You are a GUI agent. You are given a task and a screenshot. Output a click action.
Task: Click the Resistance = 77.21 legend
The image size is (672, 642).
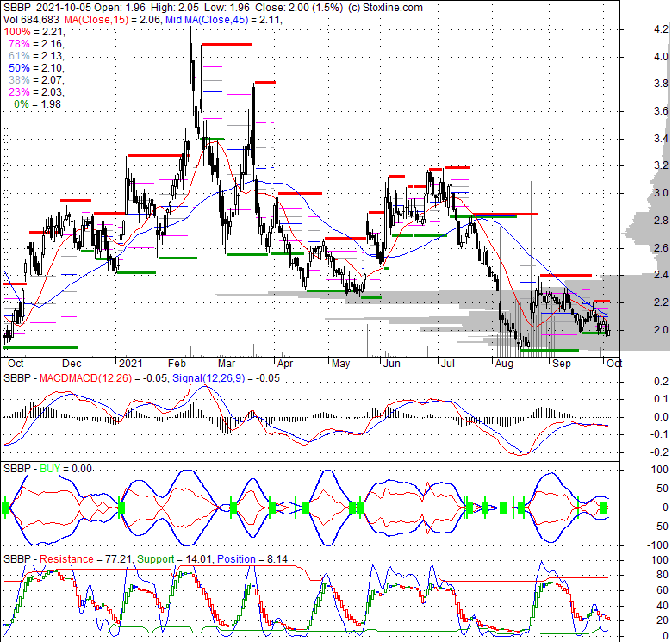pyautogui.click(x=85, y=559)
